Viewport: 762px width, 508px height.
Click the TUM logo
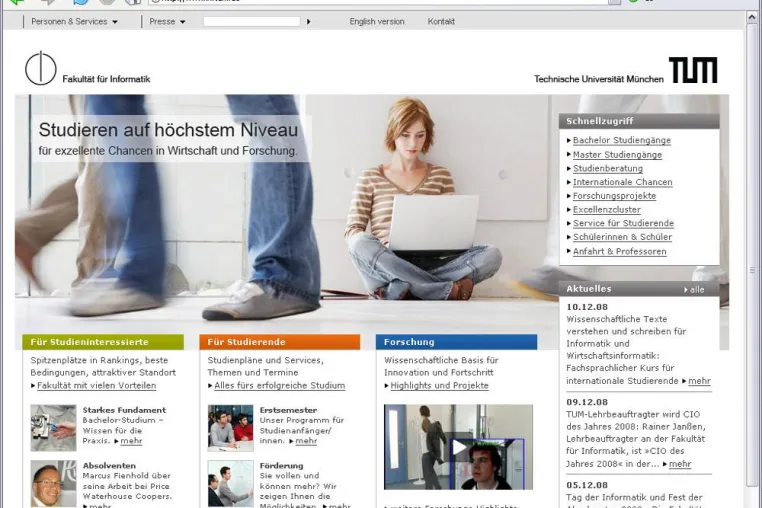pos(693,70)
